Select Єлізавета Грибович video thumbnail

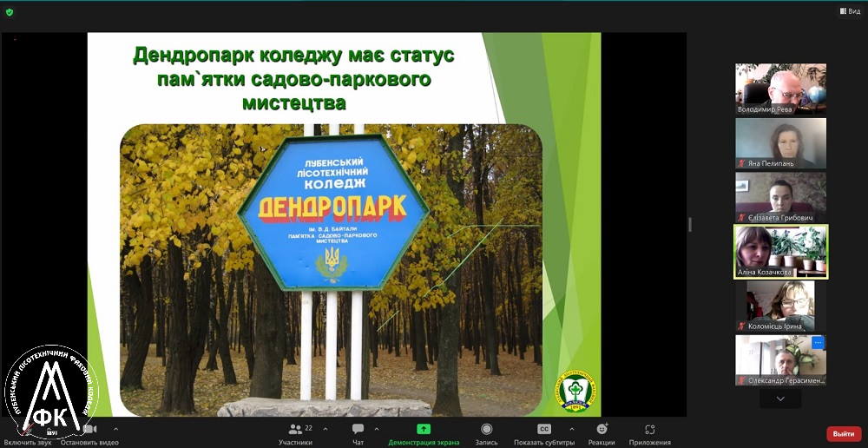point(780,198)
